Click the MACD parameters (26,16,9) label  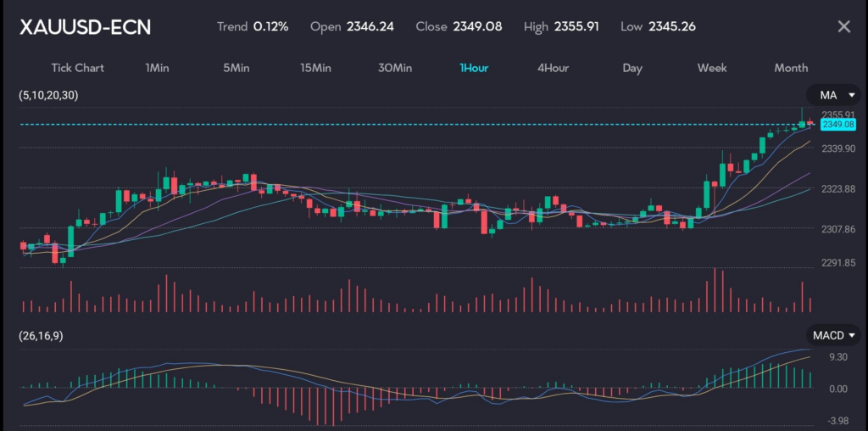pos(41,336)
